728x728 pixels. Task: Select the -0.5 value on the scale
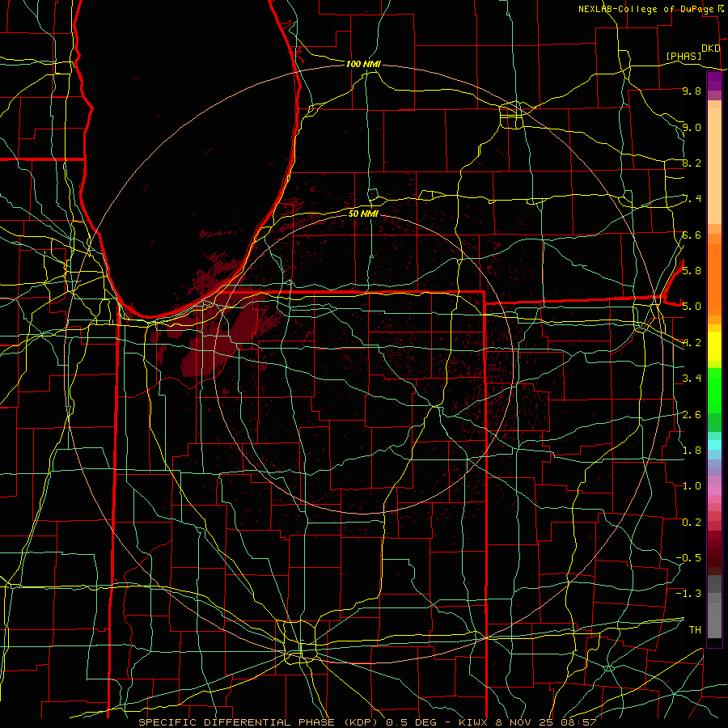[x=689, y=558]
